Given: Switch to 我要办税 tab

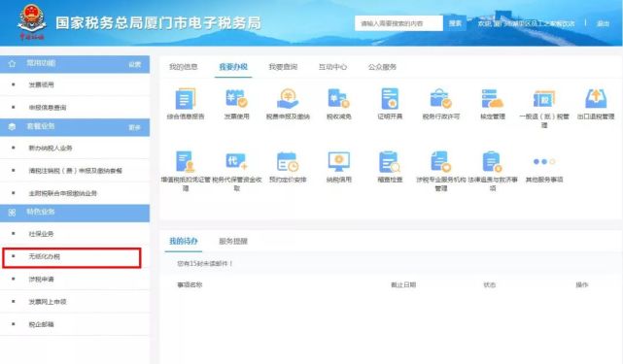Looking at the screenshot, I should coord(233,67).
